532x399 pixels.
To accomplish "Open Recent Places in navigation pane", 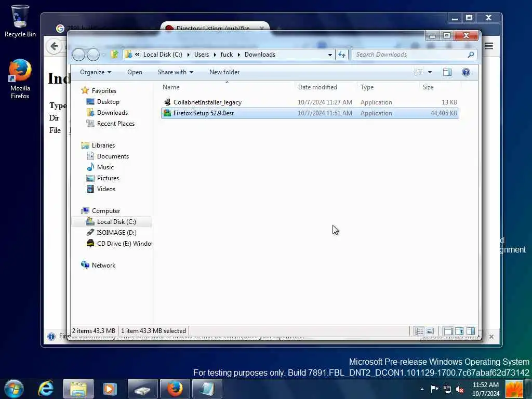I will tap(115, 124).
